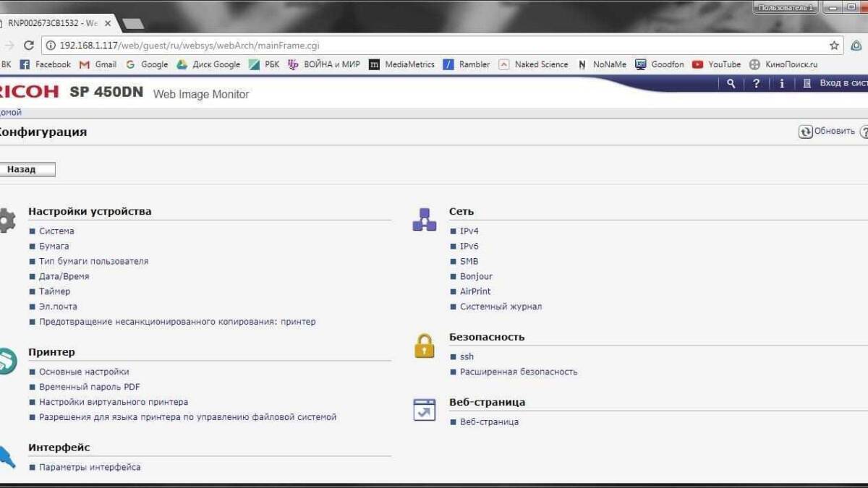
Task: Open the Система settings link
Action: (56, 231)
